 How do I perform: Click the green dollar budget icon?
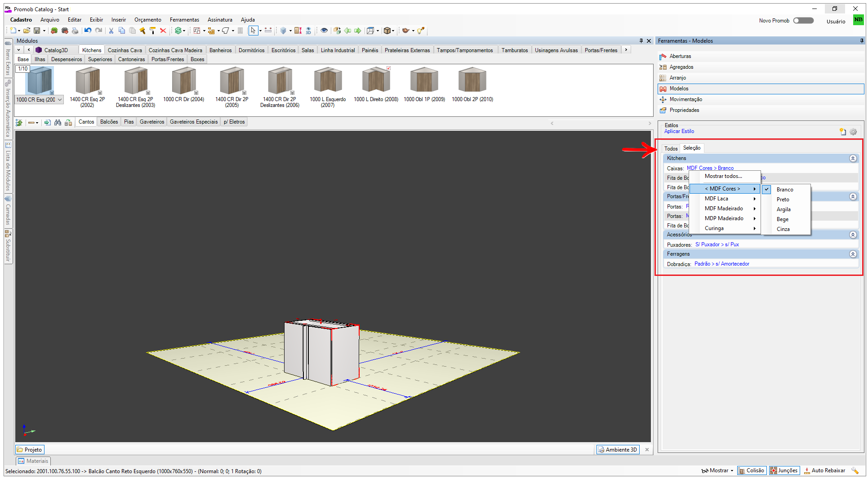pos(178,31)
